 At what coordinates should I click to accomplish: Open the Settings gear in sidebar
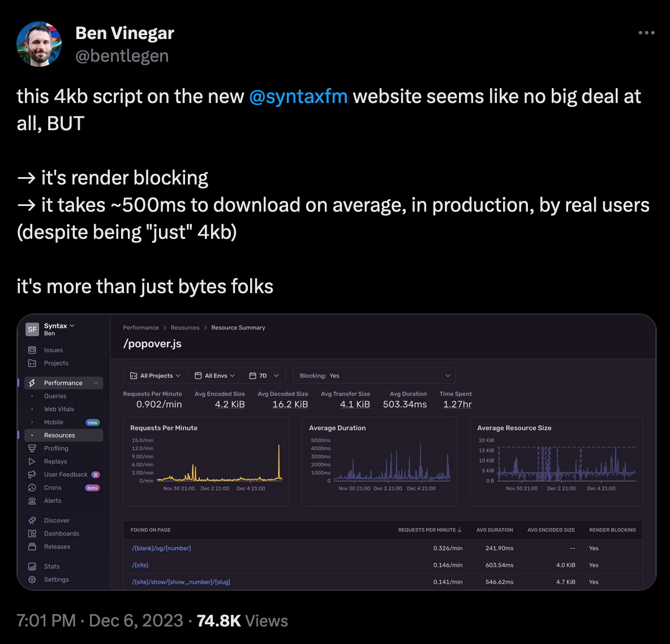tap(32, 579)
